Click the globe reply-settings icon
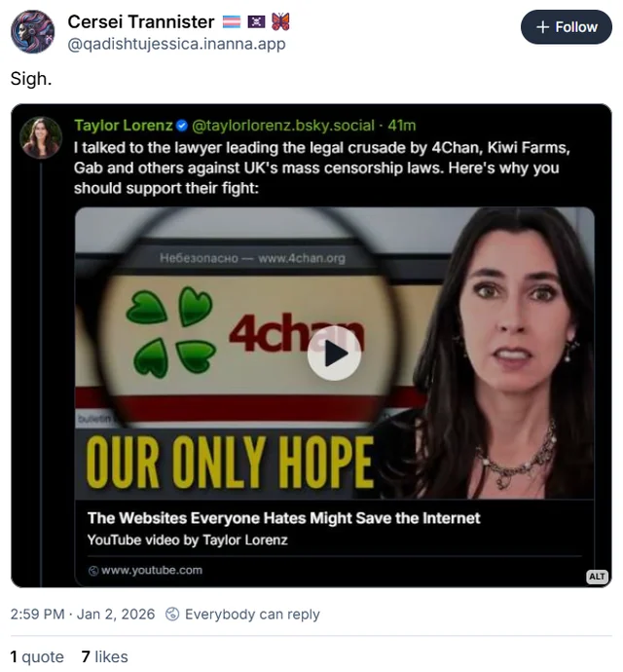This screenshot has width=623, height=672. 172,615
